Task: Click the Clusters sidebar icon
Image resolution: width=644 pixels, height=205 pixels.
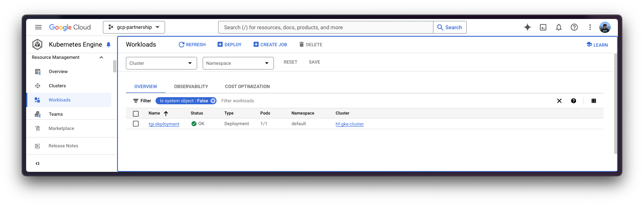Action: pos(38,86)
